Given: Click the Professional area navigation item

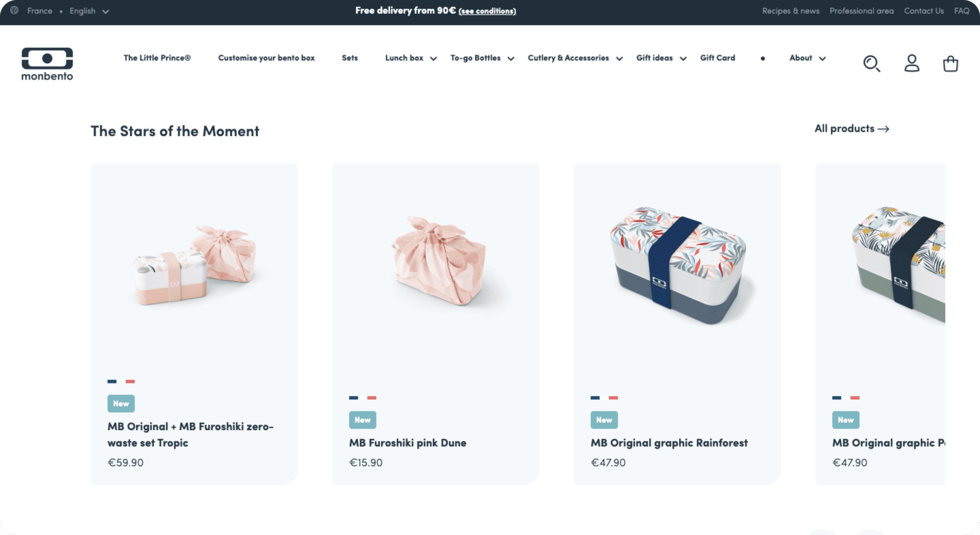Looking at the screenshot, I should coord(862,11).
